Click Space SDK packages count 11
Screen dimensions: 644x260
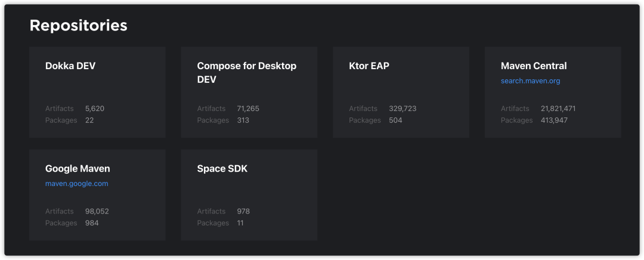(x=240, y=223)
